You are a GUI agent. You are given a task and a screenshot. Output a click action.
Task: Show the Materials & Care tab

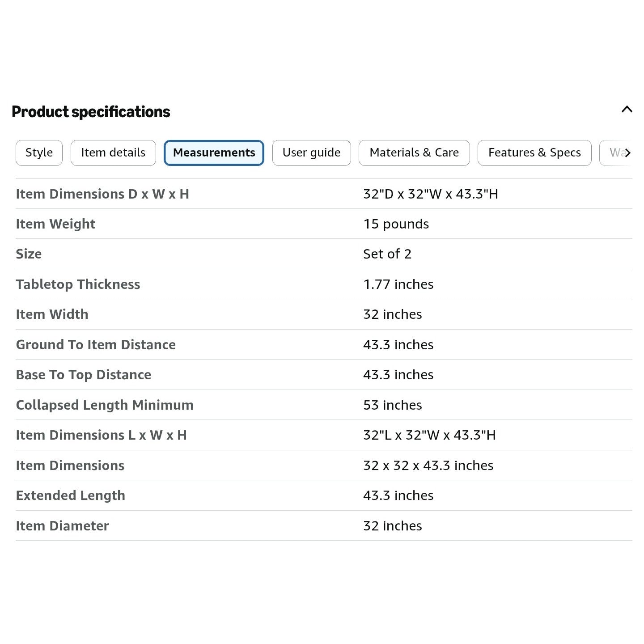pyautogui.click(x=414, y=153)
